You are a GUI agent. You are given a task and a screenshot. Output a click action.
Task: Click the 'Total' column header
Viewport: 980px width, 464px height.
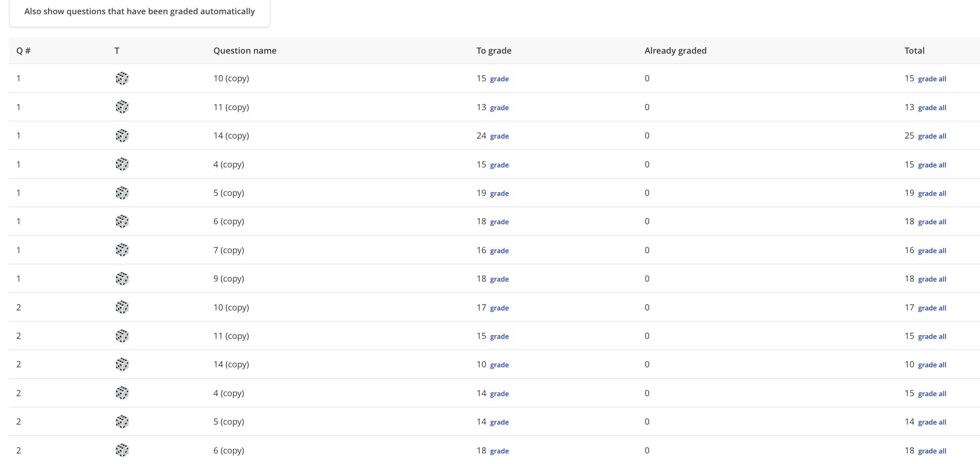pyautogui.click(x=915, y=51)
